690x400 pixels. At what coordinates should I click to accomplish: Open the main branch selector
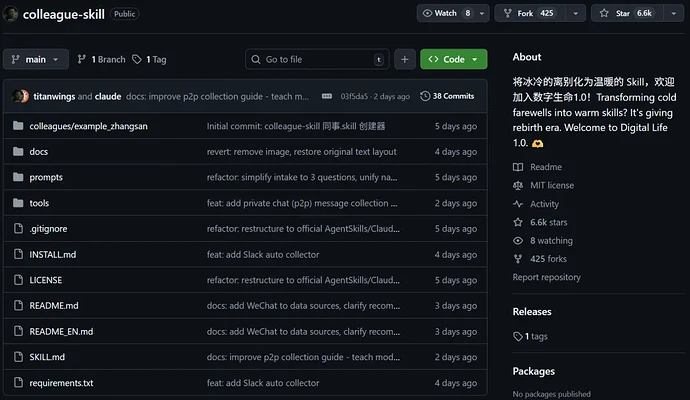pyautogui.click(x=36, y=59)
